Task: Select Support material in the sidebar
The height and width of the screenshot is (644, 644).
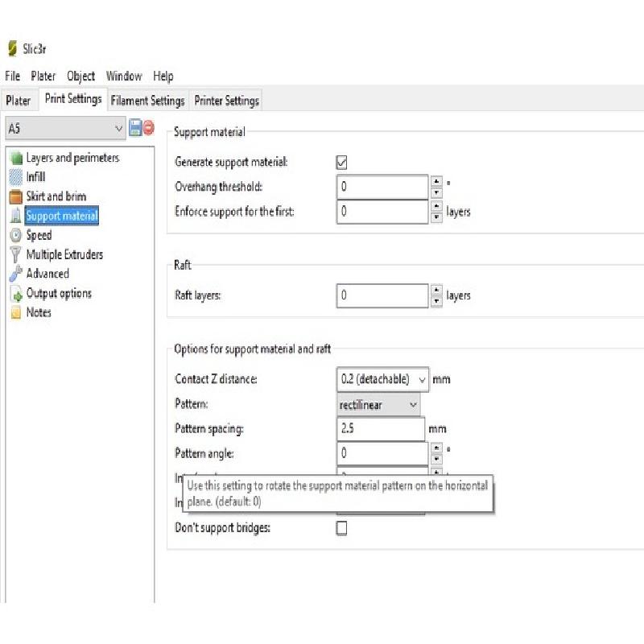Action: pyautogui.click(x=62, y=216)
